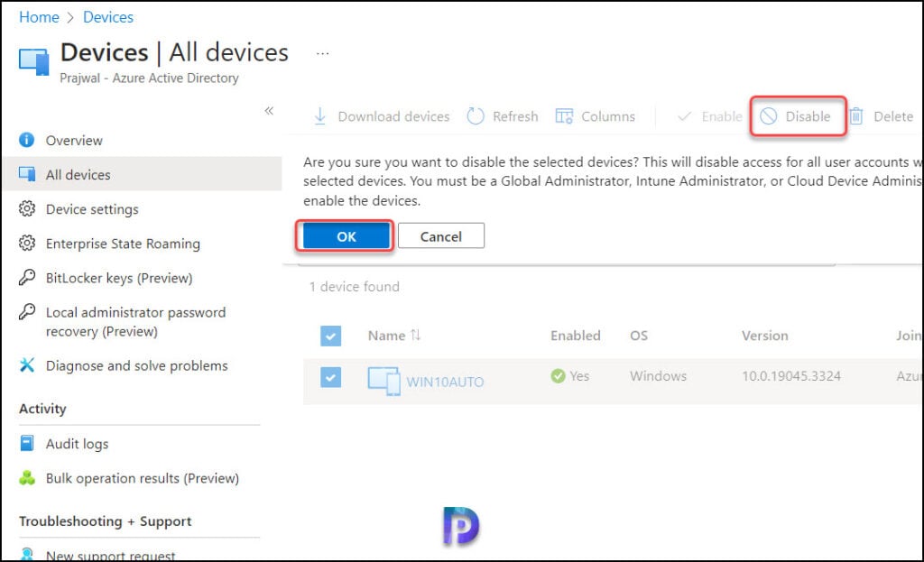Click the Disable prohibited-circle icon
Image resolution: width=924 pixels, height=562 pixels.
(x=769, y=116)
